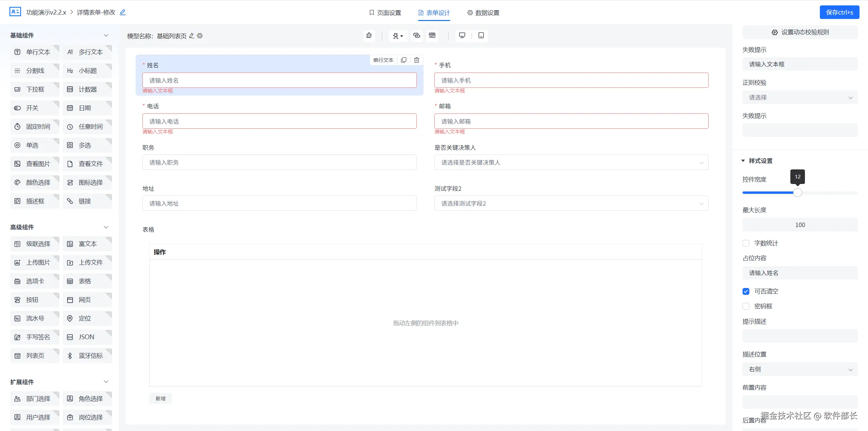Screen dimensions: 868x431
Task: Uncheck the 可否清空 checkbox
Action: coord(746,291)
